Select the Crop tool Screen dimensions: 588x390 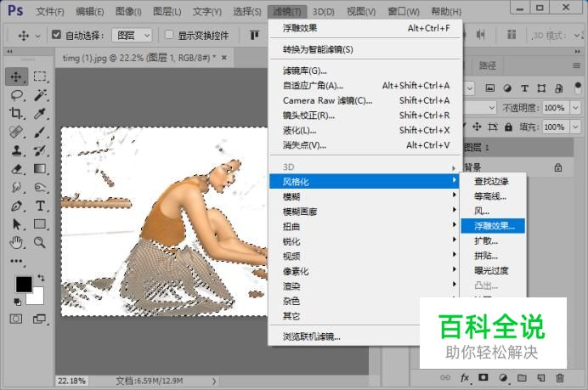(16, 113)
